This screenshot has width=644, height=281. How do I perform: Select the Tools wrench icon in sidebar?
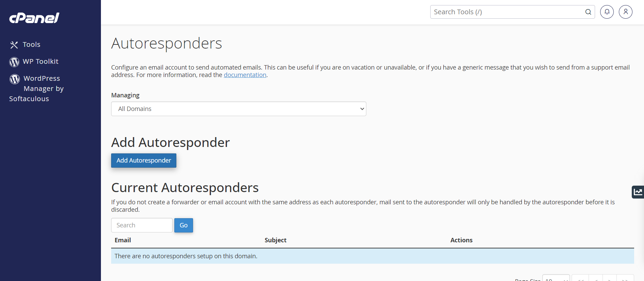click(14, 44)
